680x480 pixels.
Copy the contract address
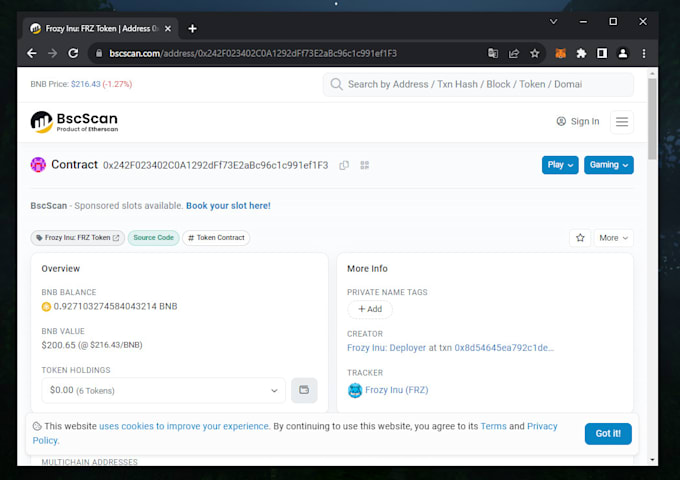click(344, 165)
